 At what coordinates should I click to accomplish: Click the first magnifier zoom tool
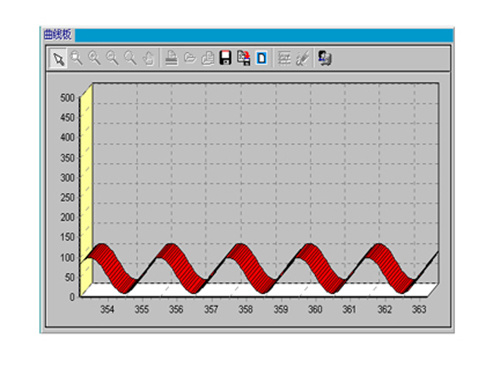[x=77, y=58]
